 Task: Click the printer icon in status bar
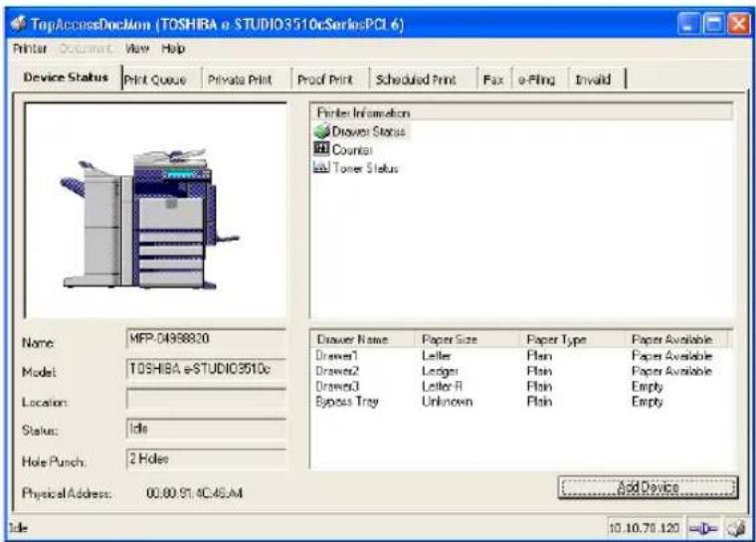pyautogui.click(x=736, y=529)
